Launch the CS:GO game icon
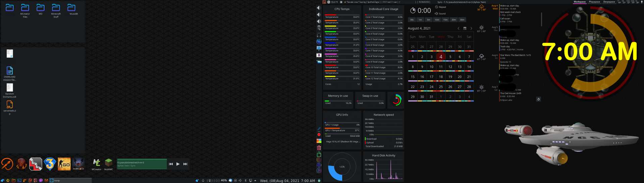644x183 pixels. [x=64, y=164]
